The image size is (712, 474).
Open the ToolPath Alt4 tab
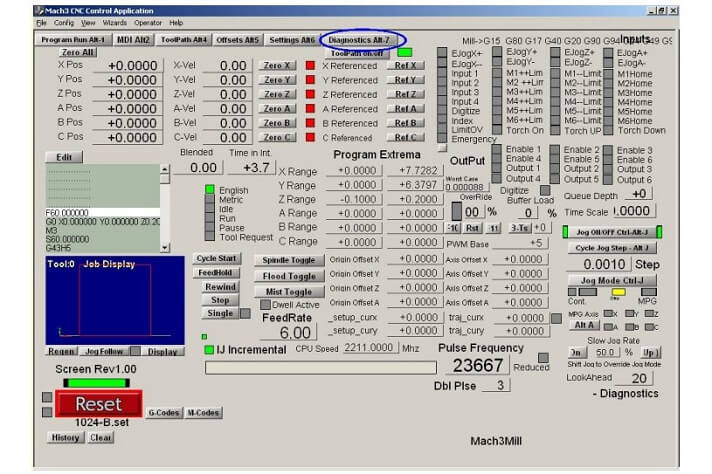pos(183,40)
